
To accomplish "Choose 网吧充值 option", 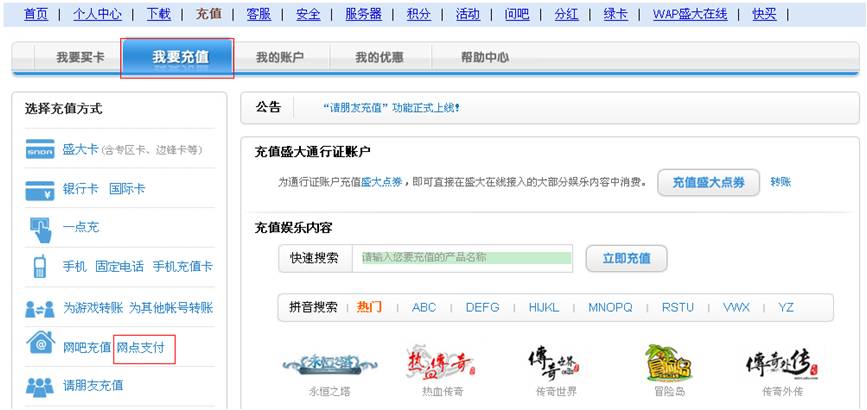I will tap(87, 348).
